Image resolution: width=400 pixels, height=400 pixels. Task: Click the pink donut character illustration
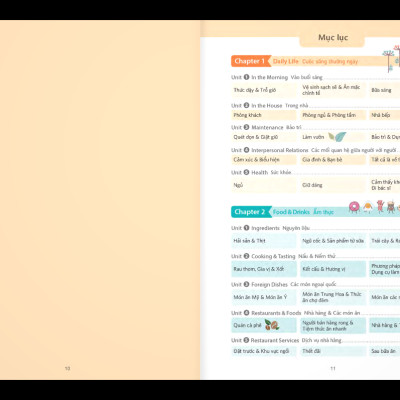(x=354, y=207)
